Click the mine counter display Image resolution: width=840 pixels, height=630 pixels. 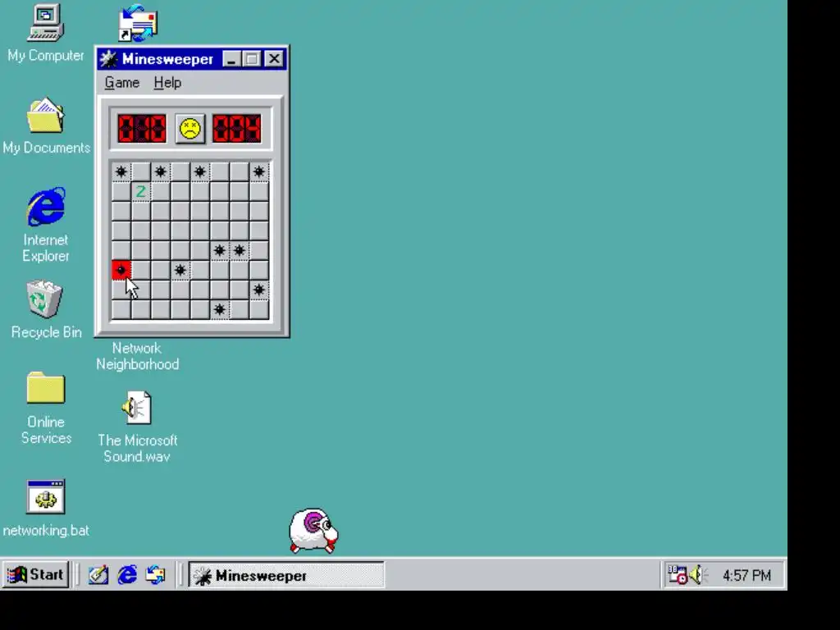[142, 129]
